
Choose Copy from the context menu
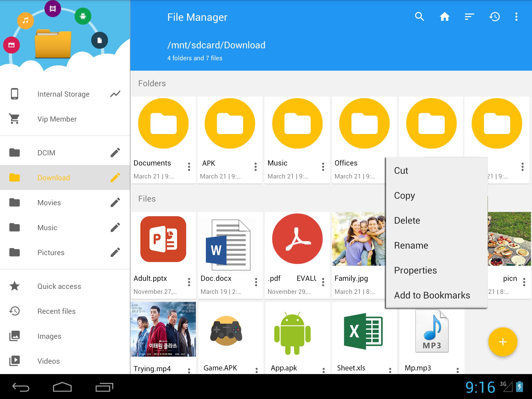click(x=436, y=196)
